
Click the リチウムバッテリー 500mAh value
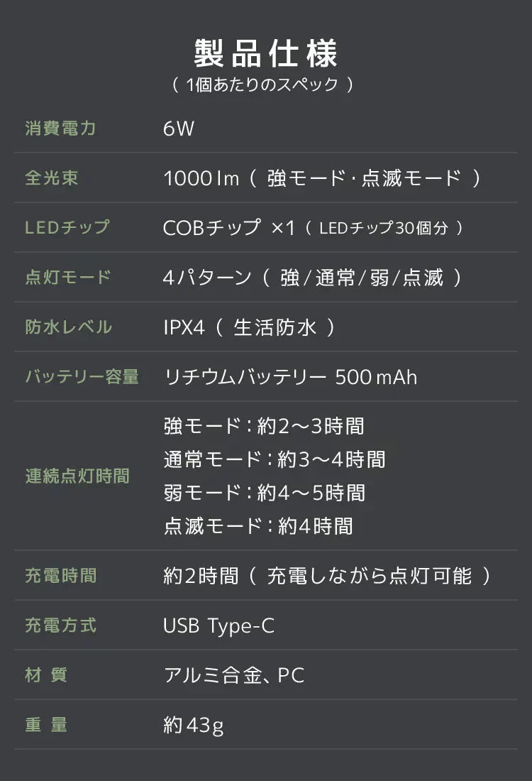tap(290, 376)
